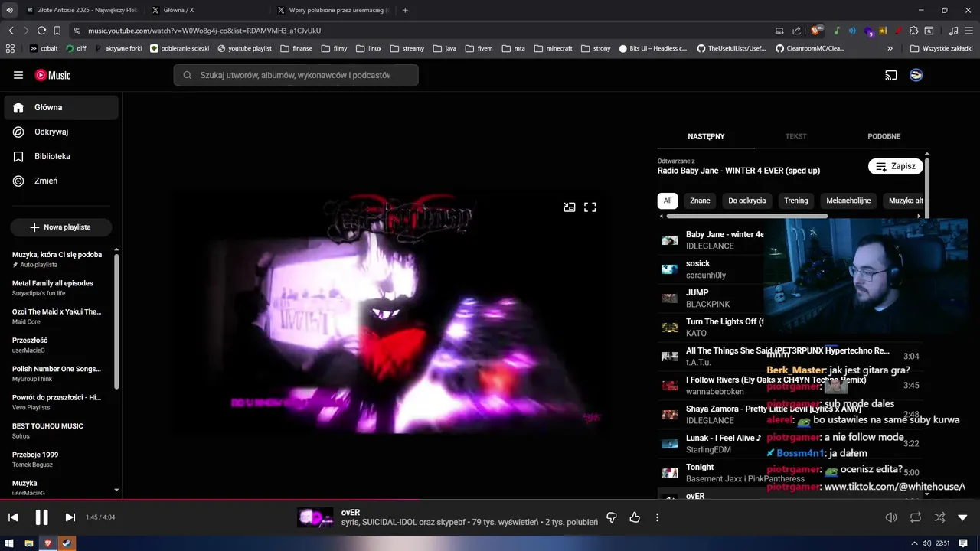Click the chip row horizontal scrollbar
This screenshot has width=980, height=551.
pyautogui.click(x=746, y=217)
